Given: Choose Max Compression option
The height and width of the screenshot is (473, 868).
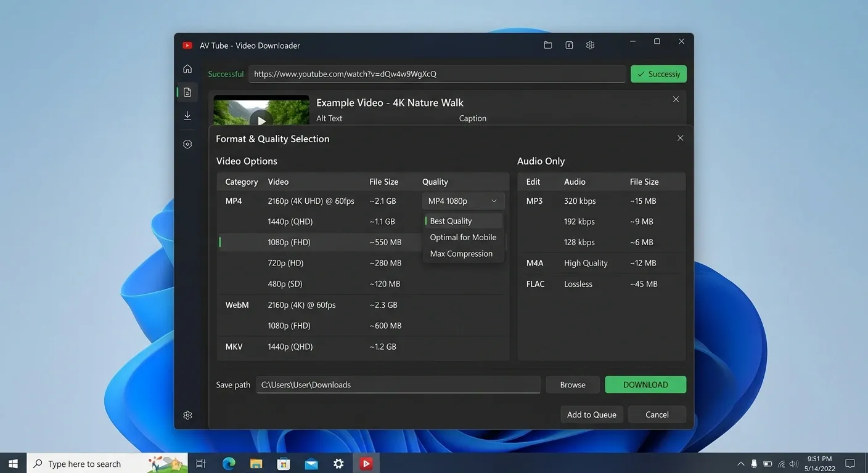Looking at the screenshot, I should [x=463, y=254].
